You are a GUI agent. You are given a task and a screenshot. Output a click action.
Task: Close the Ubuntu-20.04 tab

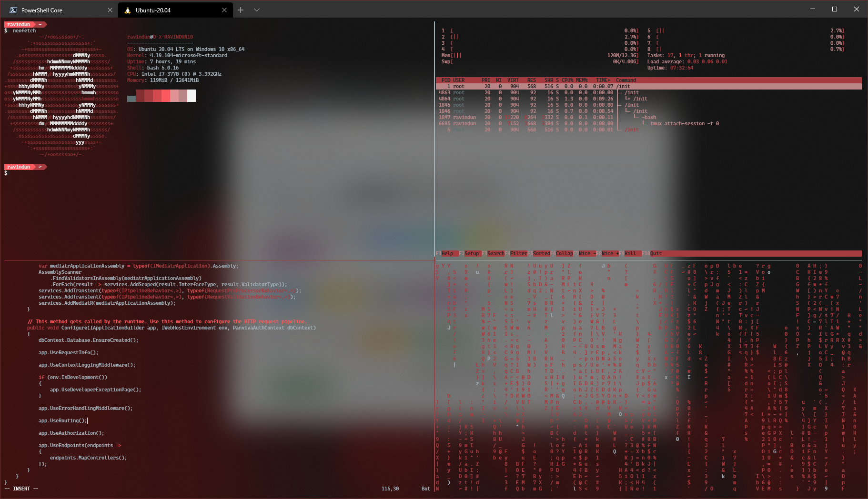coord(224,10)
